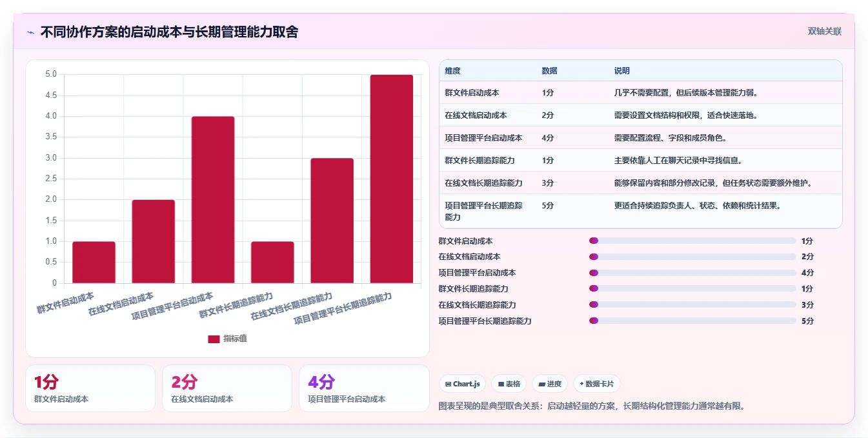Click the 项目管理平台启动成本 progress bar
868x438 pixels.
[x=692, y=273]
